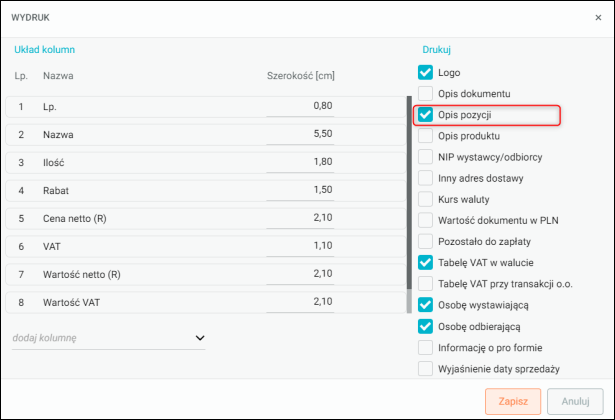Screen dimensions: 615x420
Task: Tick the Inny adres dostawy checkbox
Action: (426, 178)
